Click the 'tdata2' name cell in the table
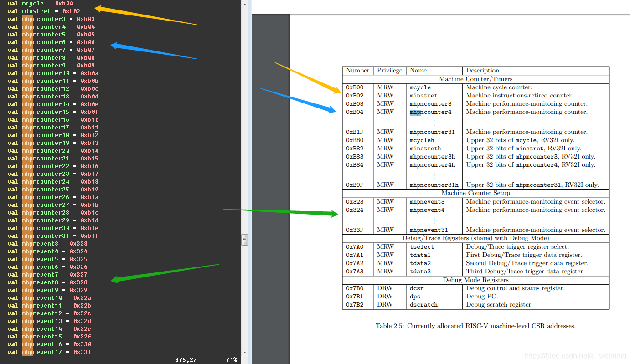Viewport: 630px width, 364px height. pos(420,263)
